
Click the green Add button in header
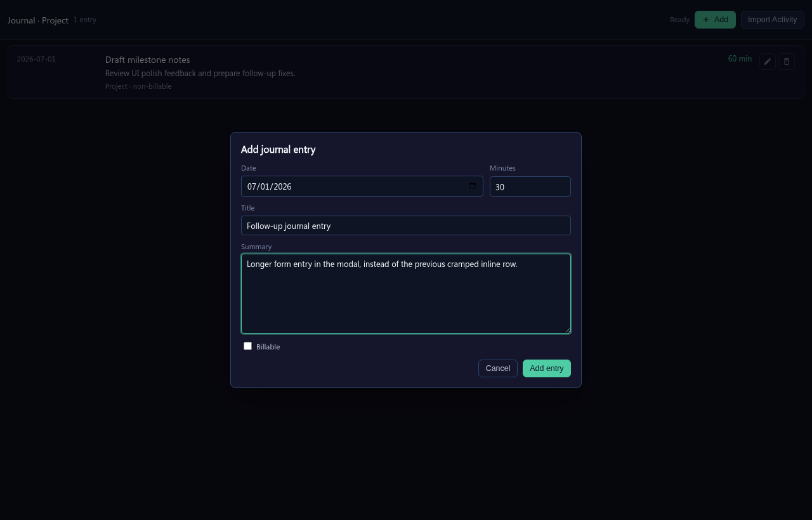[715, 20]
